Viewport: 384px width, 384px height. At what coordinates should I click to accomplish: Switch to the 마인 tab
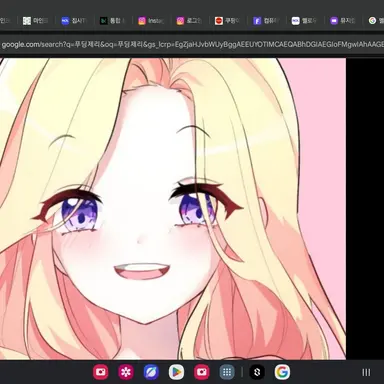tap(36, 21)
